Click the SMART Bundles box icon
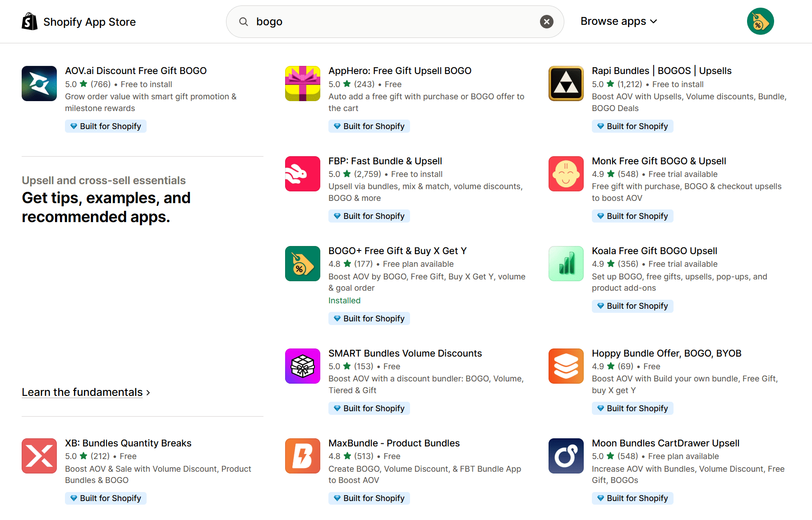This screenshot has height=520, width=812. (303, 366)
